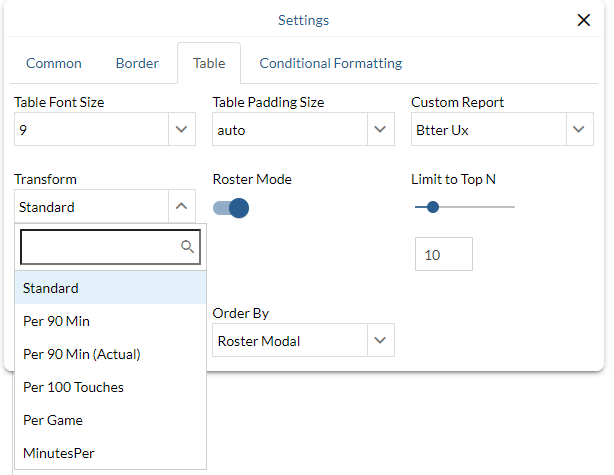Toggle the Roster Mode switch
The image size is (614, 475).
230,208
